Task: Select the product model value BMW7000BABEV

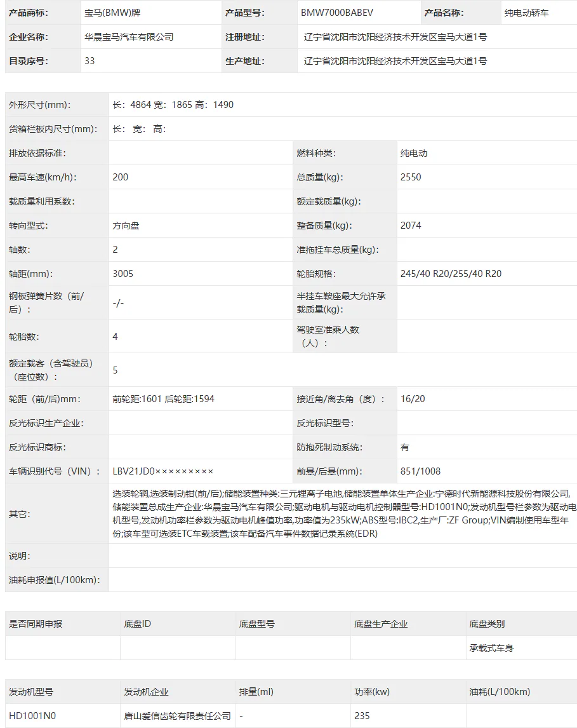Action: [x=336, y=13]
